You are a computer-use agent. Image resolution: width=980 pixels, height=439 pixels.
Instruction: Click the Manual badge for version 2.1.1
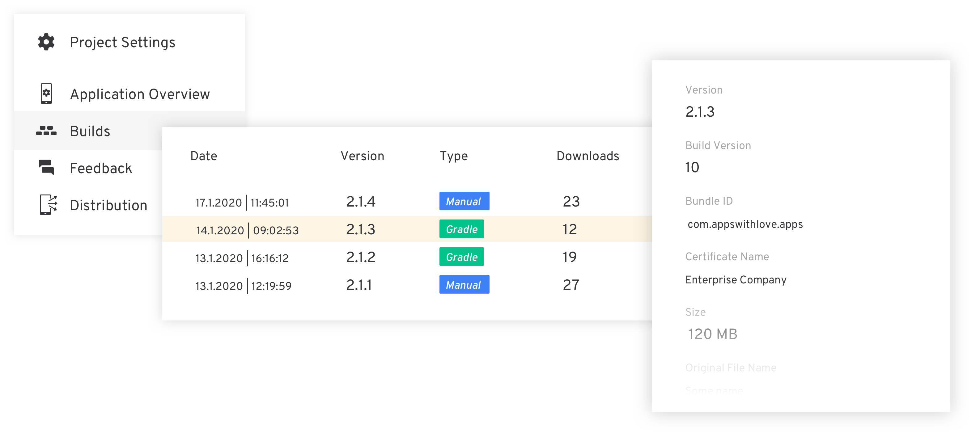click(464, 284)
